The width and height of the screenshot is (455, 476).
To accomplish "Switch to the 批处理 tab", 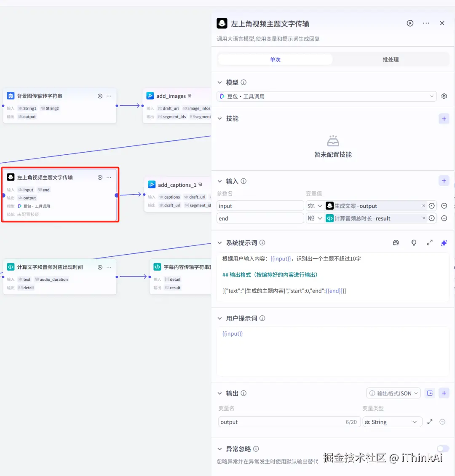I will point(390,59).
